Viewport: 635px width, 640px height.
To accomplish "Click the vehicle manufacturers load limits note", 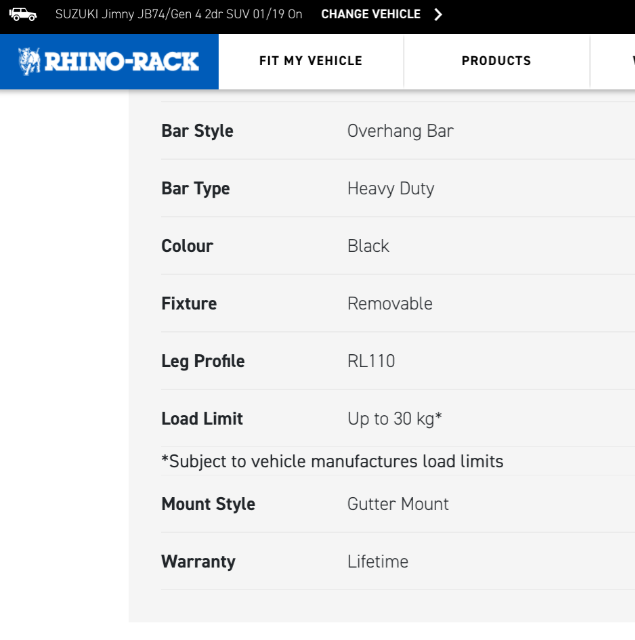I will click(x=332, y=462).
